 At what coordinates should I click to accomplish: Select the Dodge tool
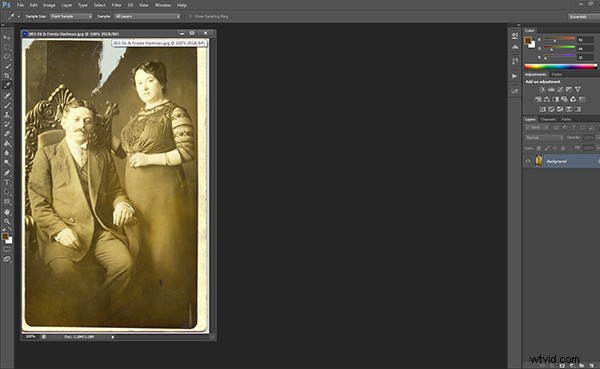pos(7,163)
